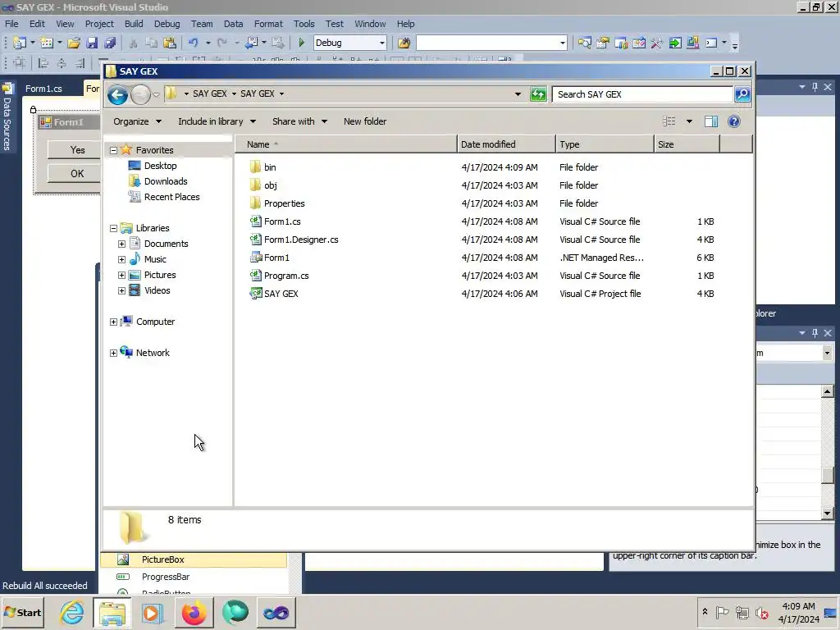840x630 pixels.
Task: Select Downloads under Favorites
Action: (158, 181)
